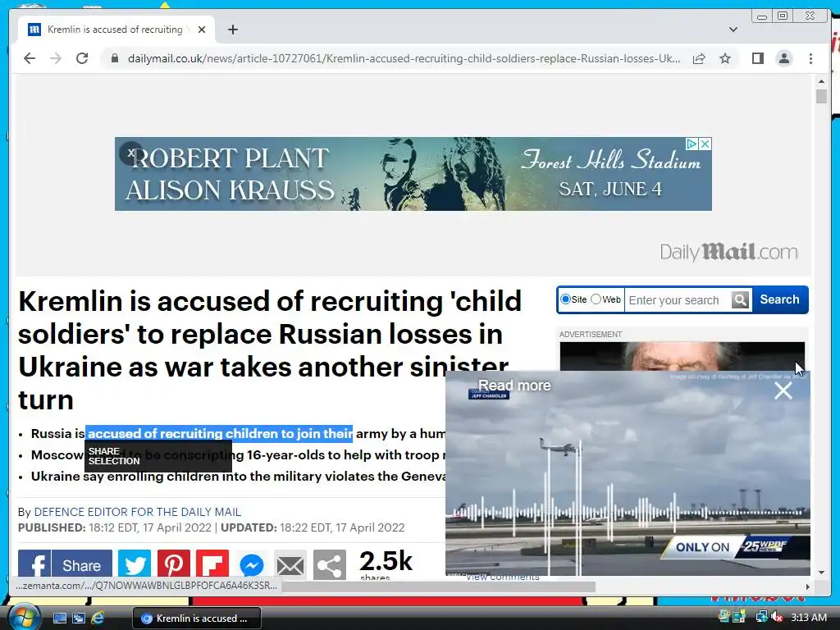
Task: Reload the Daily Mail page
Action: click(x=82, y=58)
